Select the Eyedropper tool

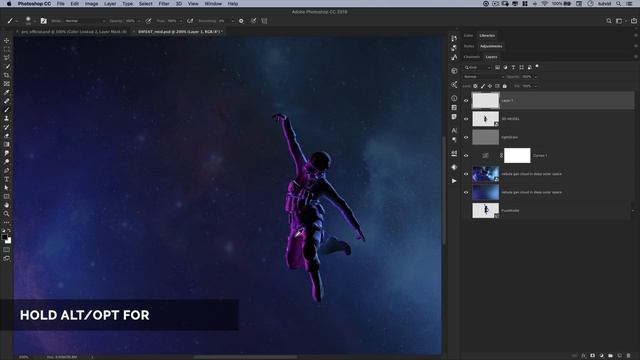(7, 92)
